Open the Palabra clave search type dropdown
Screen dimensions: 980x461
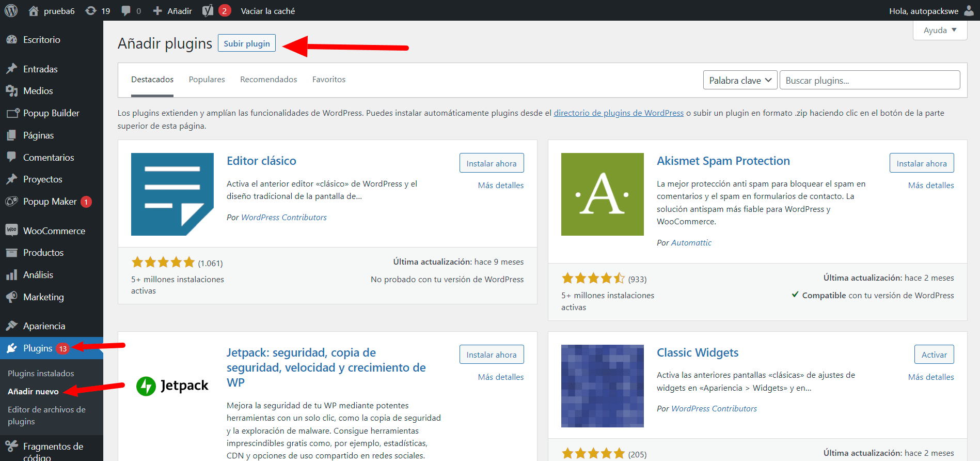tap(740, 80)
